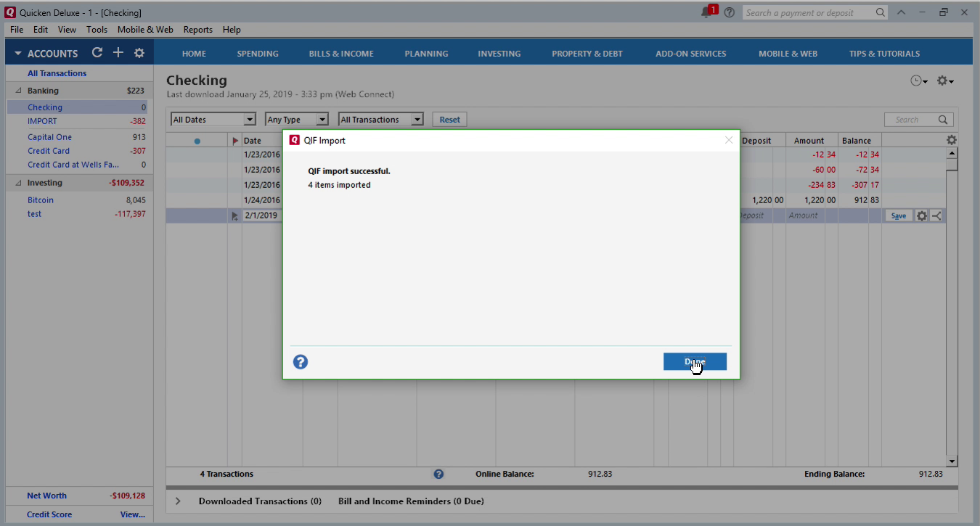Open the View menu

(67, 30)
